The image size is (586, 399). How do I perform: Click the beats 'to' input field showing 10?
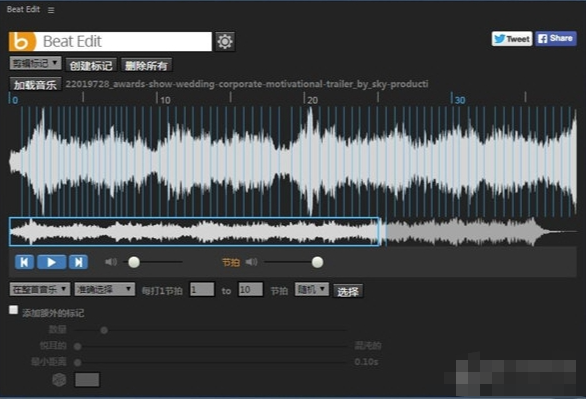(x=250, y=290)
